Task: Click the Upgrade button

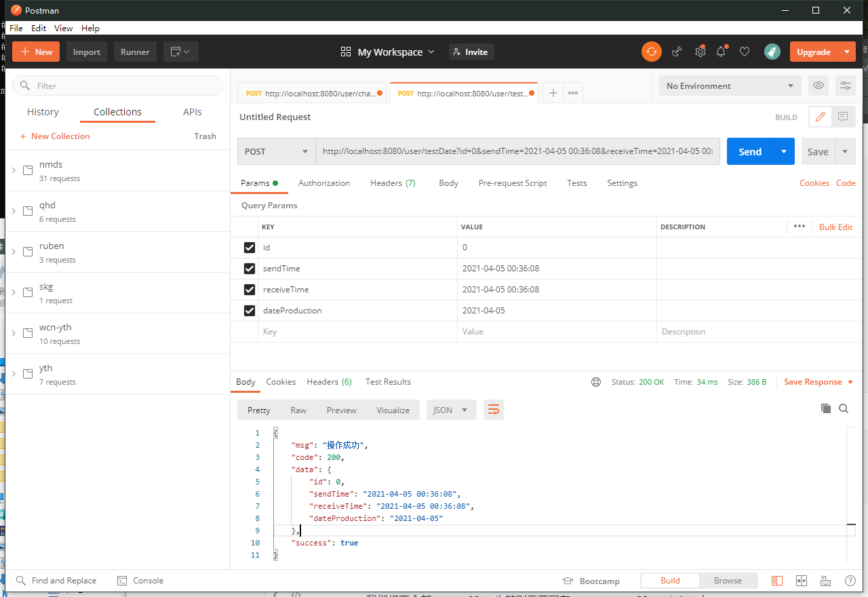Action: [814, 52]
